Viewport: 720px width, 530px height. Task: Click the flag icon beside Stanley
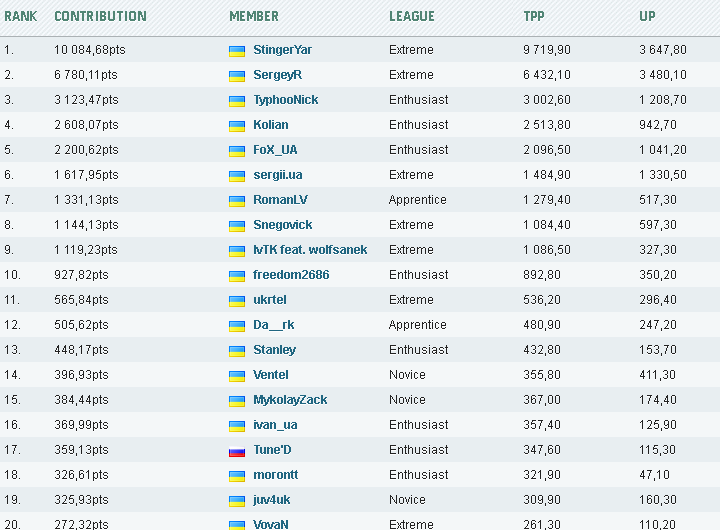[x=237, y=352]
